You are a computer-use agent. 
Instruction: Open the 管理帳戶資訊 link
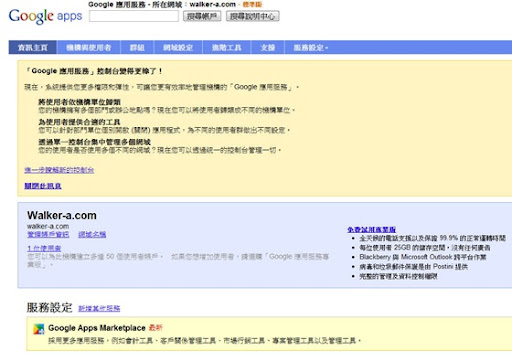48,234
